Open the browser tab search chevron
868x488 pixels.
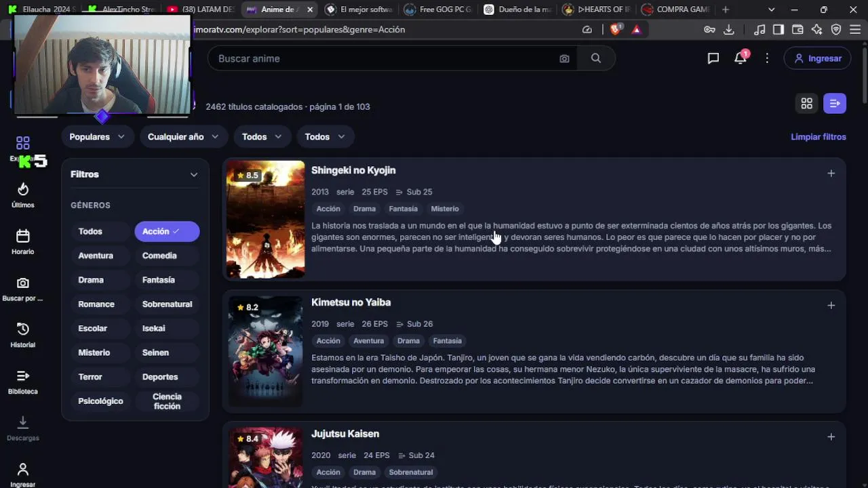point(771,9)
